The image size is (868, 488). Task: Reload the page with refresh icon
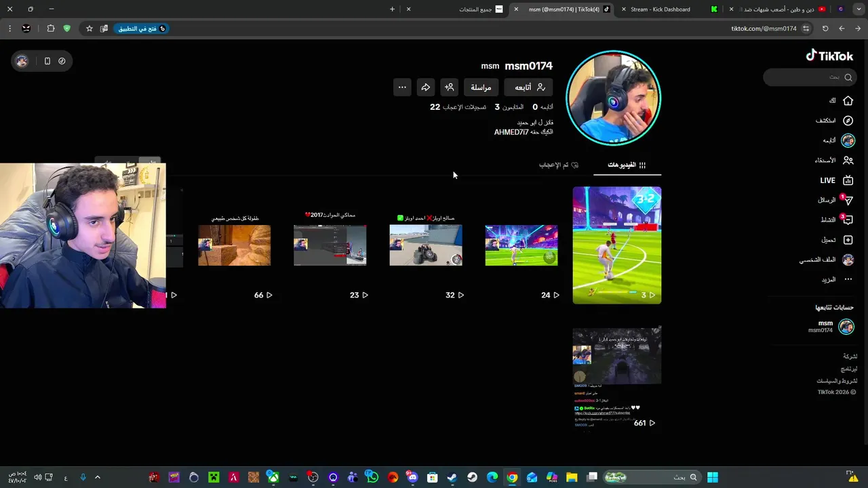[x=825, y=28]
